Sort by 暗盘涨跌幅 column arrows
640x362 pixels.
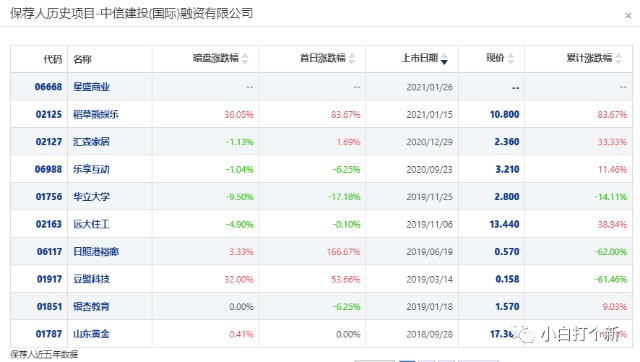pos(245,59)
